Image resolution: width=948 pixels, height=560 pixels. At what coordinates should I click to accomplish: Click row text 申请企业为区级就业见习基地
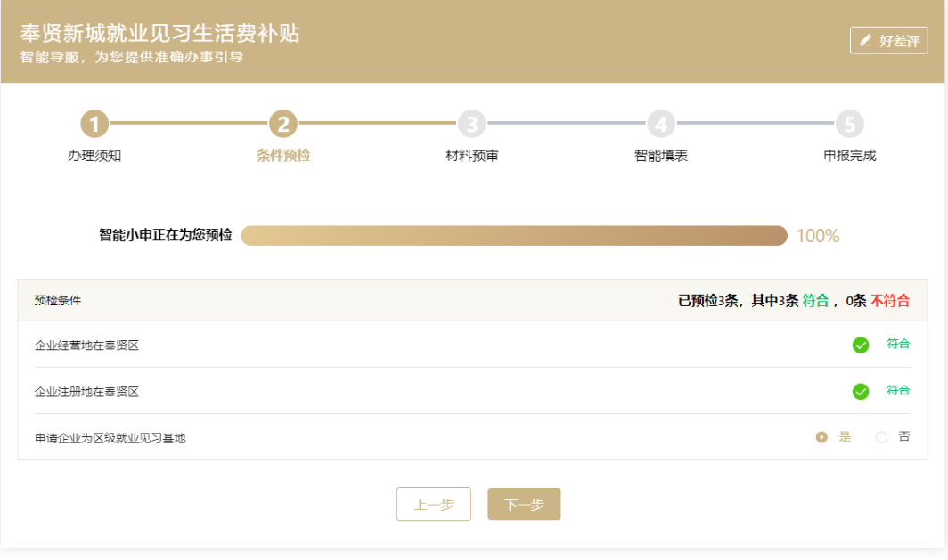coord(110,438)
